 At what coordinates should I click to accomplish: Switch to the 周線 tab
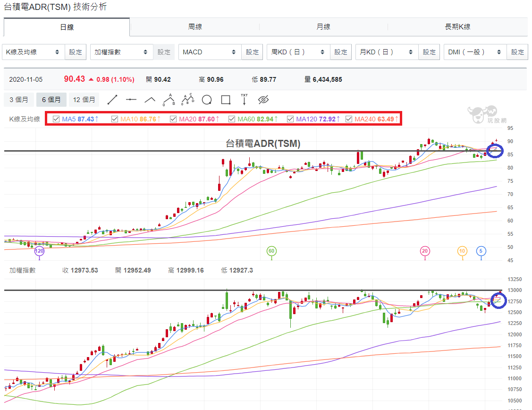pos(195,27)
